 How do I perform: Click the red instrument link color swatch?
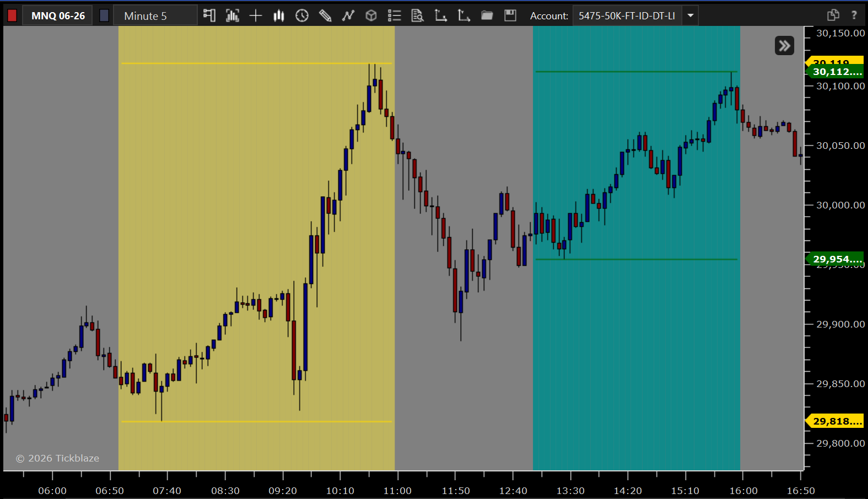pyautogui.click(x=12, y=15)
